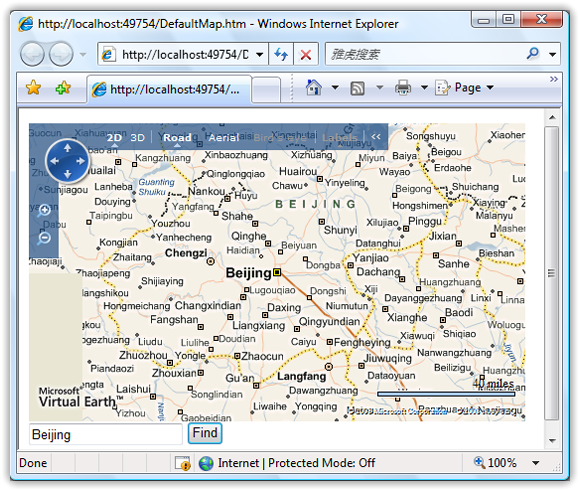Expand the Home button dropdown
Screen dimensions: 580x491
tap(335, 88)
